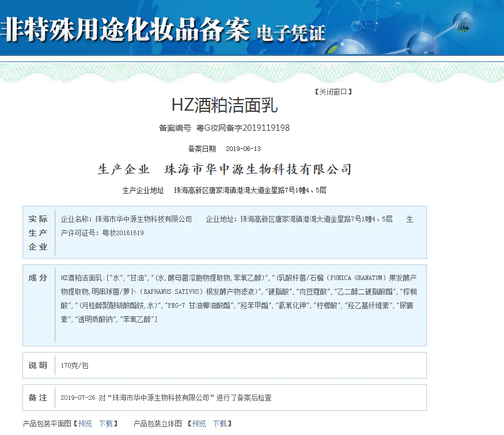Click the 170克/包 specification text
Screen dimensions: 504x435
(x=74, y=365)
